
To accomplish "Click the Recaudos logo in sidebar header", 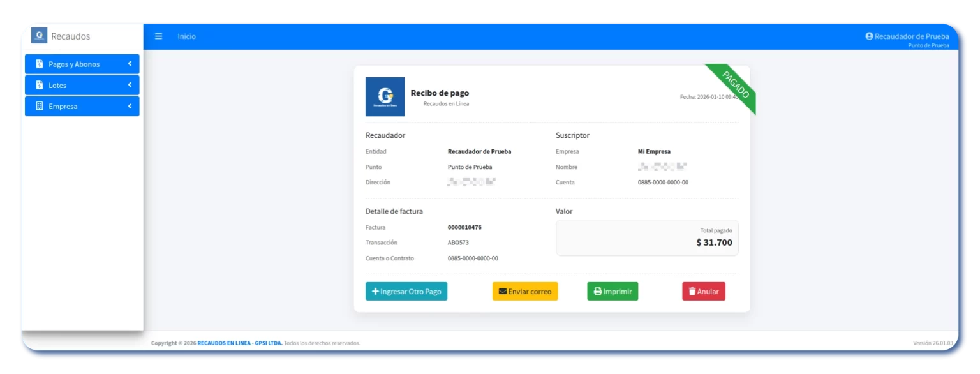I will [x=40, y=36].
